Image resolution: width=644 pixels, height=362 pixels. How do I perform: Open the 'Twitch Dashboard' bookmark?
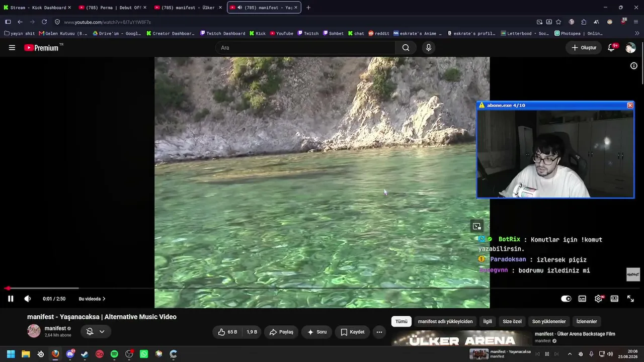click(222, 33)
